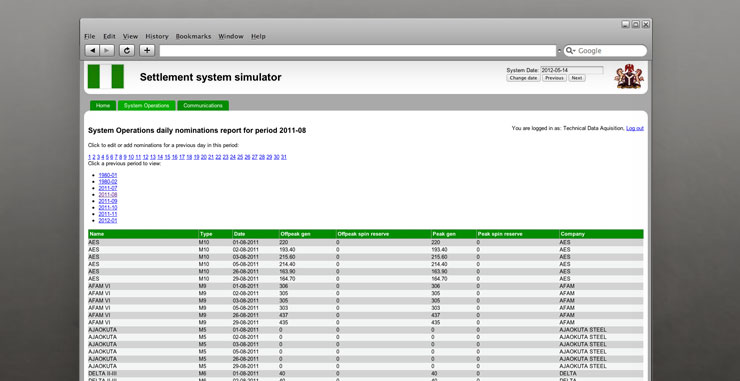Select the visited 2011-08 period link
Image resolution: width=740 pixels, height=381 pixels.
click(x=108, y=195)
